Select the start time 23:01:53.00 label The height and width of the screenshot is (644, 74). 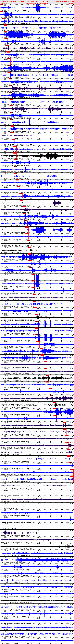[4, 3]
